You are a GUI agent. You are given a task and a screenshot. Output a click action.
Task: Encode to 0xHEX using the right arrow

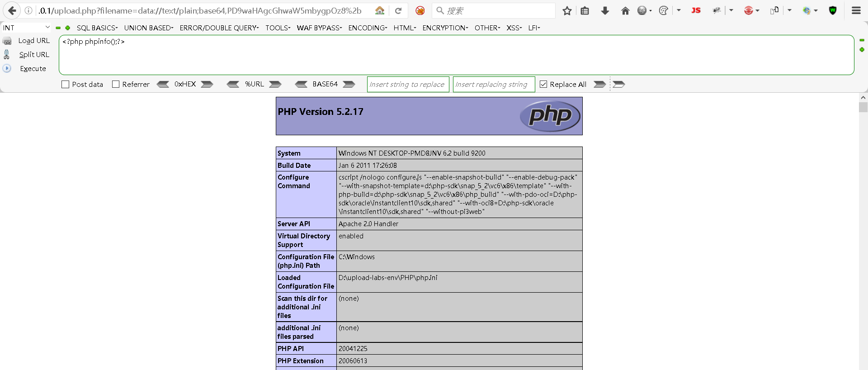click(207, 84)
